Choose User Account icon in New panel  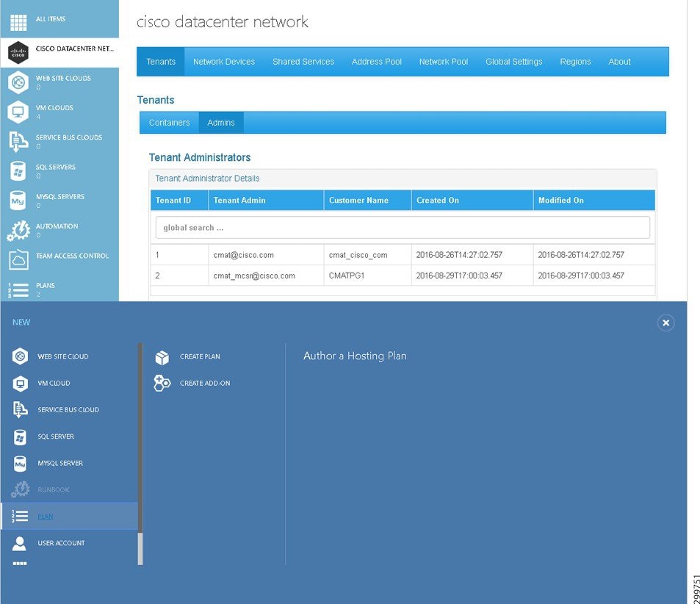pyautogui.click(x=19, y=543)
